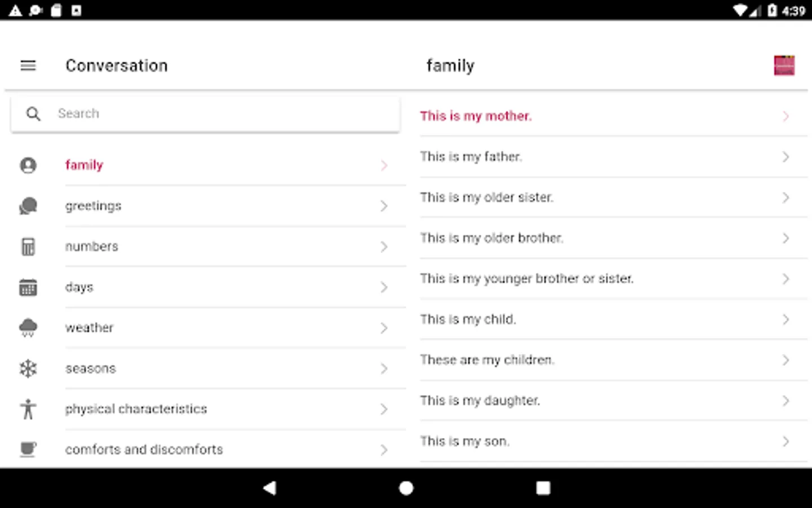812x508 pixels.
Task: Tap the weather cloud icon
Action: (x=28, y=327)
